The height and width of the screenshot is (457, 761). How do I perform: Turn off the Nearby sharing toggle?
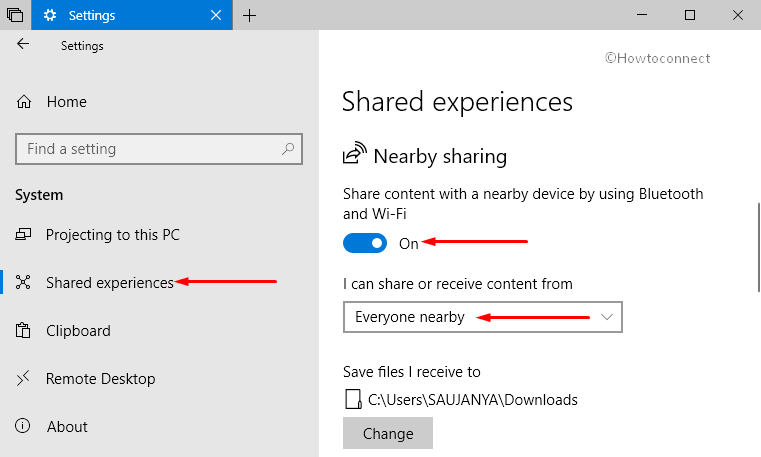(x=365, y=243)
